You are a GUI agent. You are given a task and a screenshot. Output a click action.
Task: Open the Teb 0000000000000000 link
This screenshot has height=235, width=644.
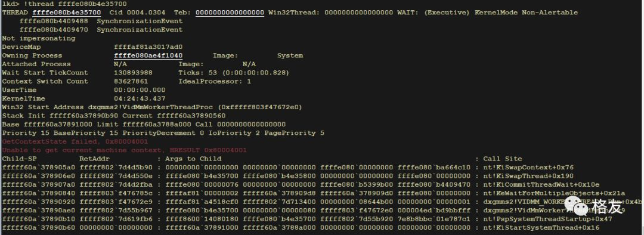click(230, 13)
